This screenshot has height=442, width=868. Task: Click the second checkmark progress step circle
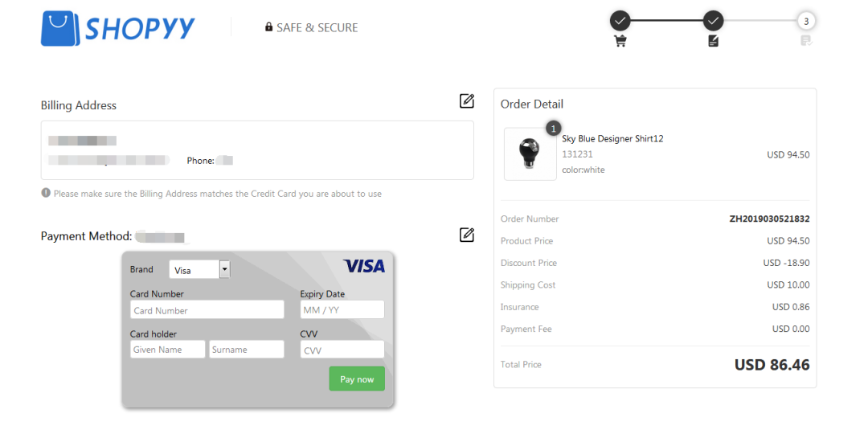tap(713, 21)
